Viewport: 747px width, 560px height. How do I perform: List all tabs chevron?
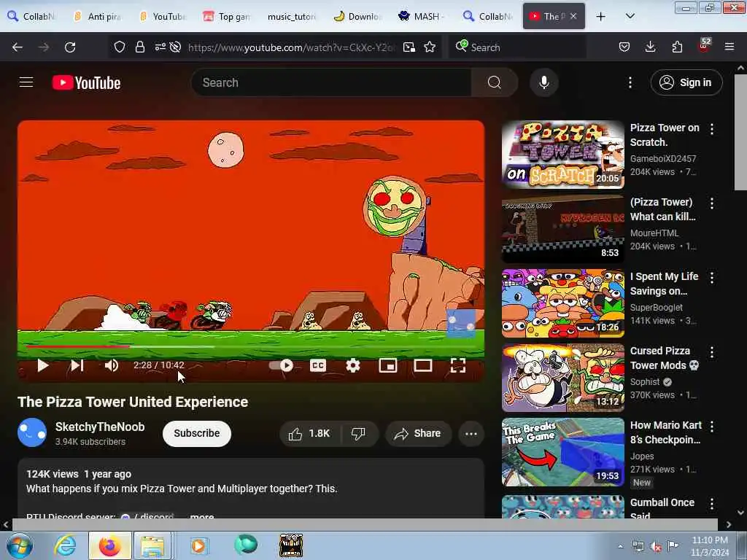click(630, 16)
